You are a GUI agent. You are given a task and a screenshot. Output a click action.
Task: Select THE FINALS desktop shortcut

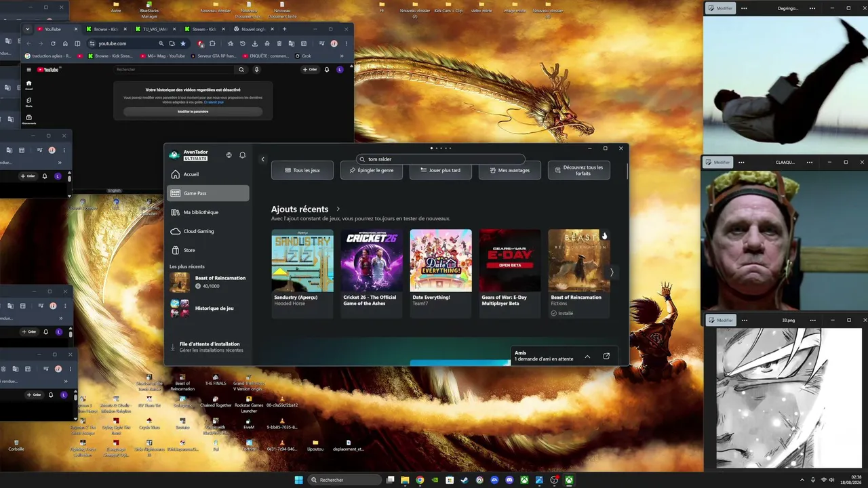(216, 380)
